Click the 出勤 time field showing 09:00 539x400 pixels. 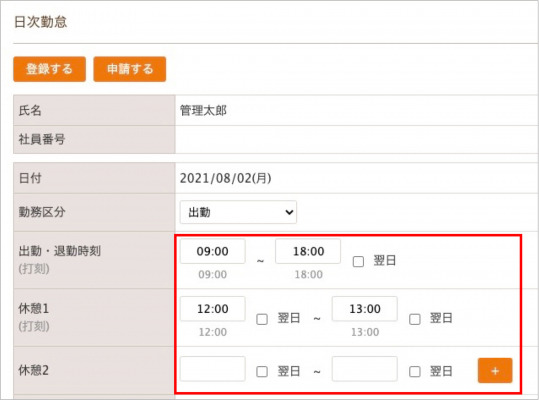(x=212, y=251)
